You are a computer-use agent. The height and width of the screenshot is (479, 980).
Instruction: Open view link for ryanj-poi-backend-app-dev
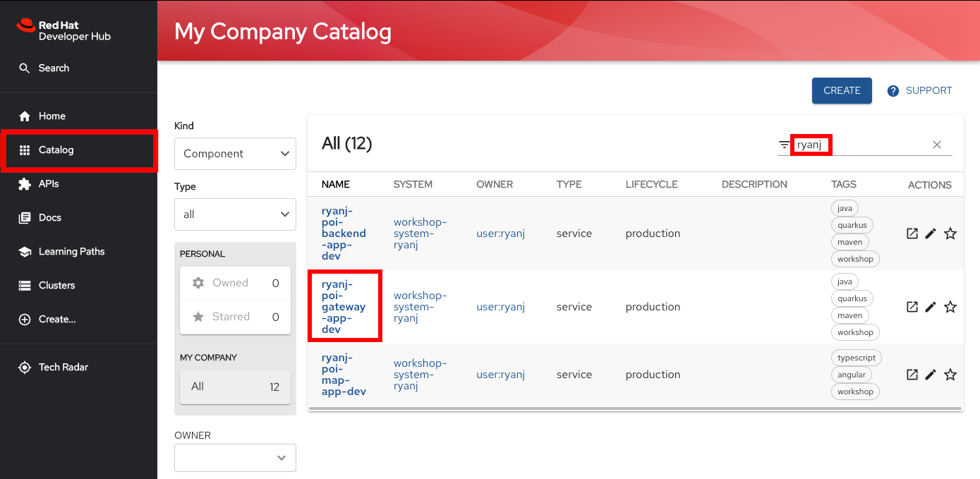pos(912,234)
